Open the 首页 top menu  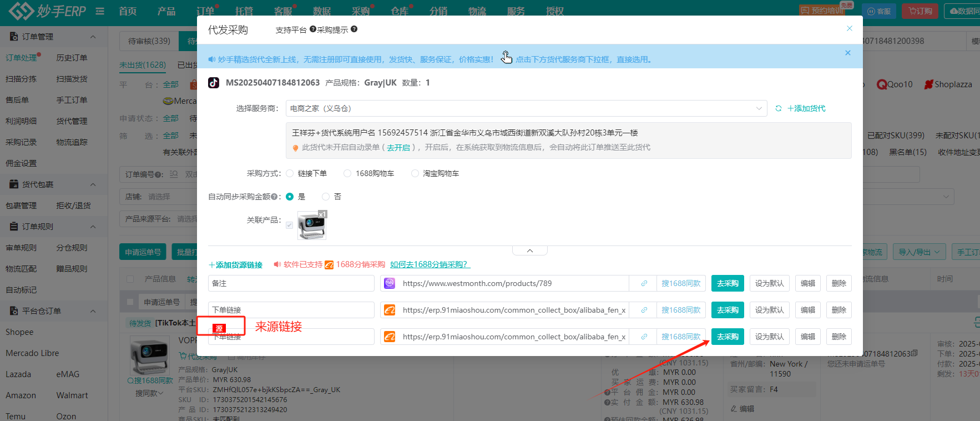[128, 11]
